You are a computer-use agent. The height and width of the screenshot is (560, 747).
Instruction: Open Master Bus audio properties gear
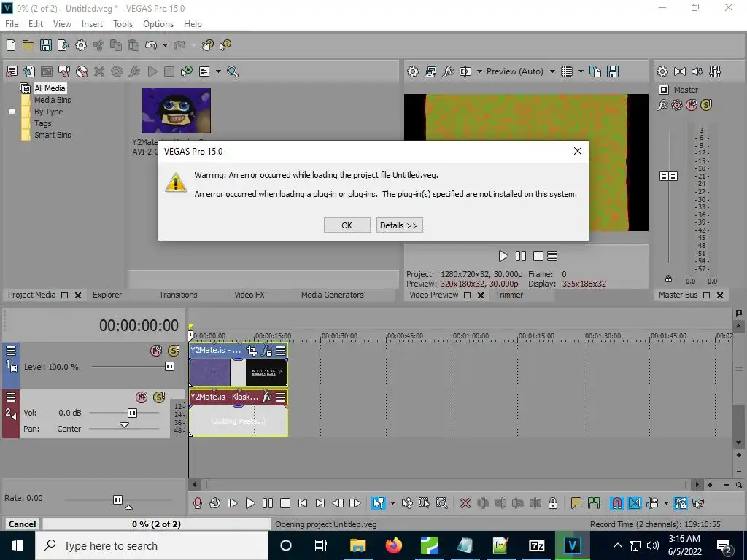(x=662, y=71)
